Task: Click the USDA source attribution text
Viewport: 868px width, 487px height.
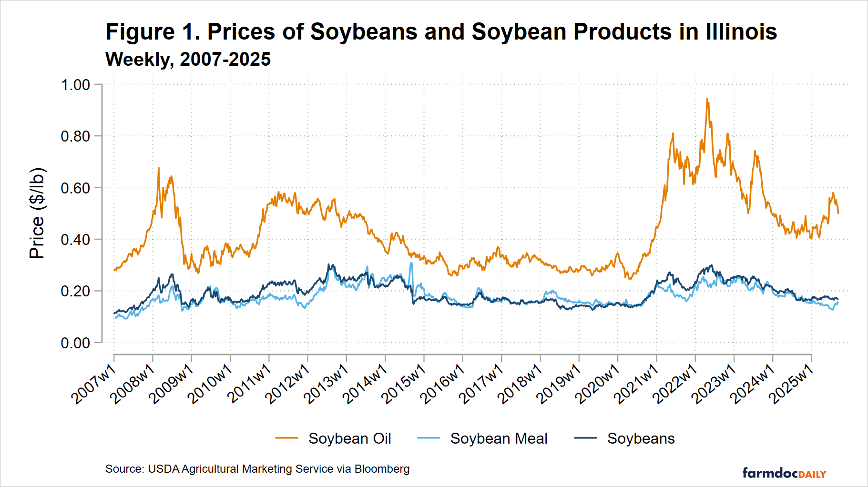Action: [257, 469]
